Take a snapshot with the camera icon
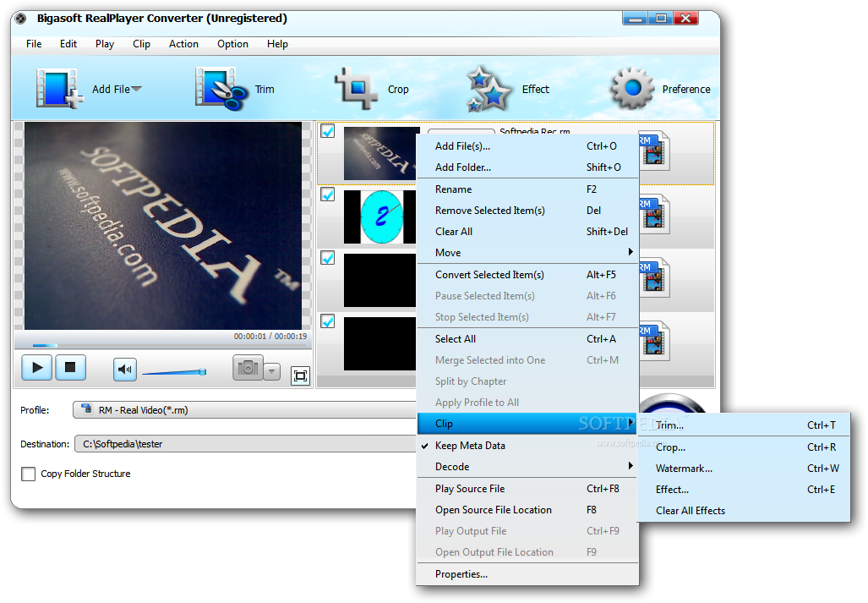Viewport: 868px width, 603px height. pyautogui.click(x=248, y=368)
